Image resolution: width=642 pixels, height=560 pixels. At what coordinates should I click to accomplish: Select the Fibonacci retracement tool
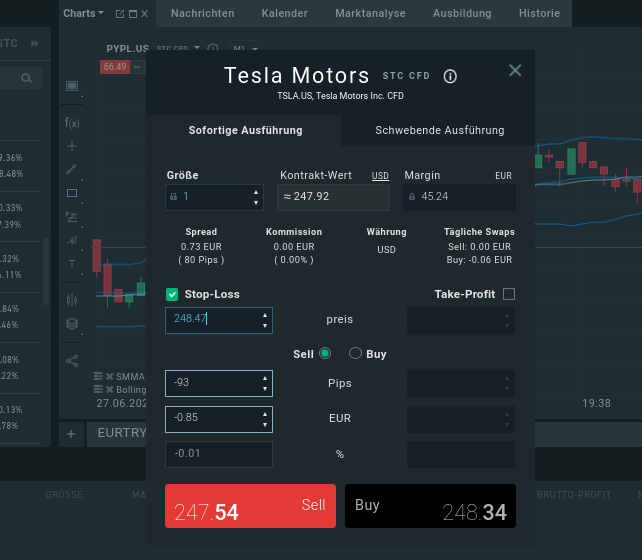point(72,217)
